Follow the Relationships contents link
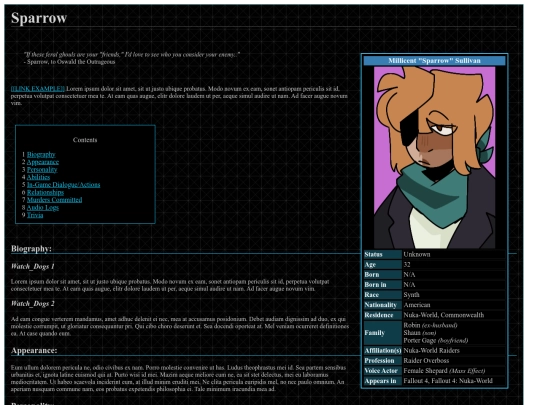Screen dimensions: 540x405 [x=45, y=192]
